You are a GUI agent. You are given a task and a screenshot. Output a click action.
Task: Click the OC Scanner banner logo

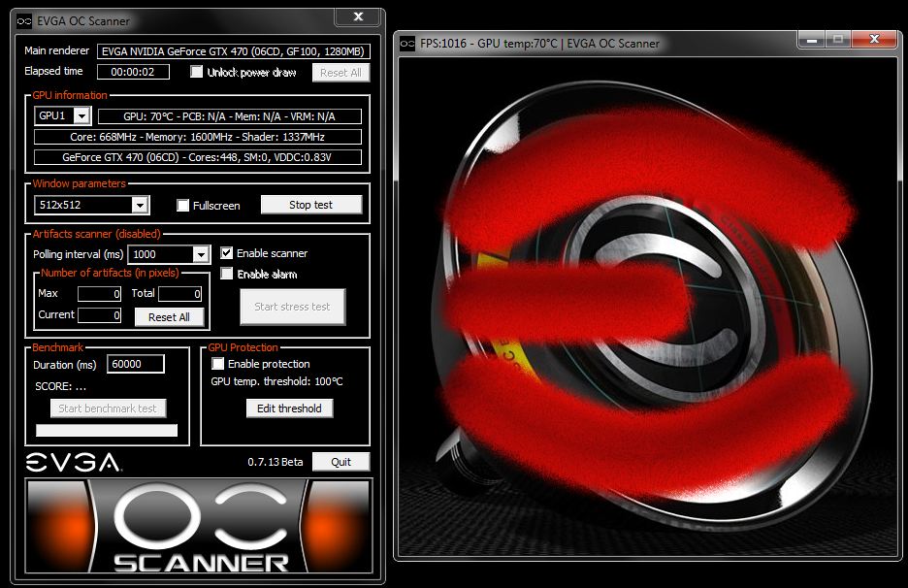[x=202, y=529]
